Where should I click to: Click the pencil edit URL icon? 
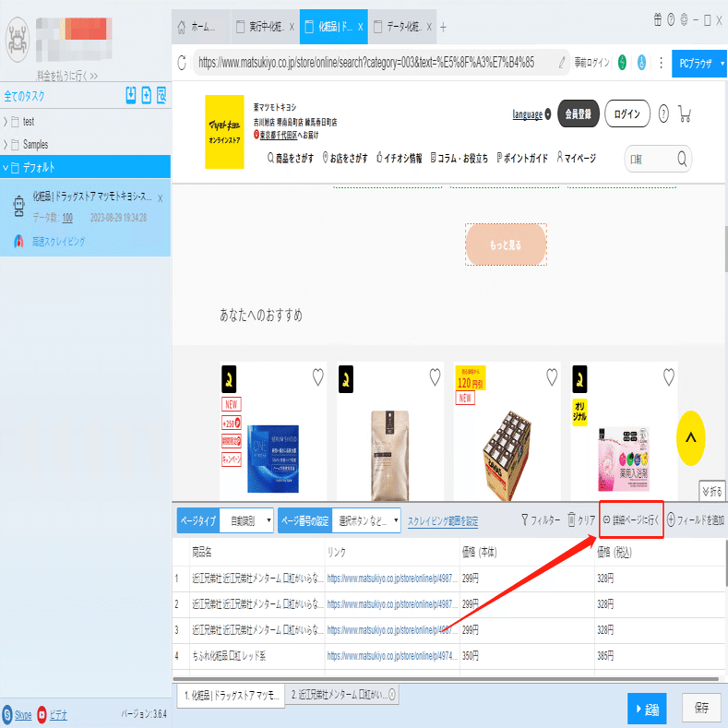pyautogui.click(x=562, y=62)
